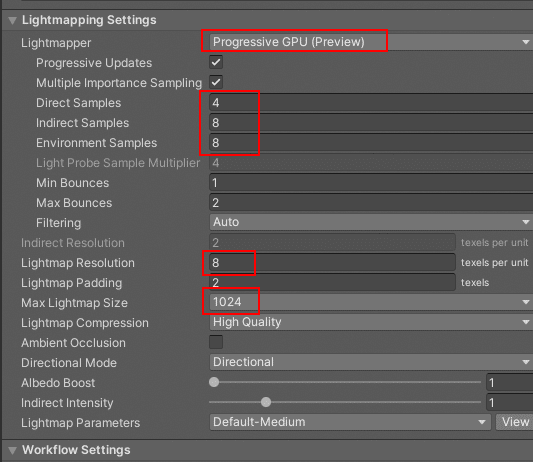Select the Environment Samples field
533x462 pixels.
click(371, 143)
